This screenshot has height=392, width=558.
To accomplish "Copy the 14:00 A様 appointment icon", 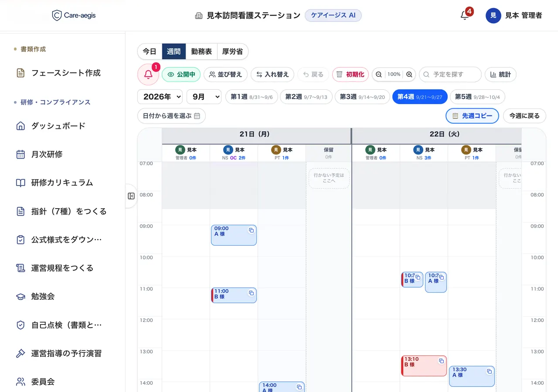I will pyautogui.click(x=299, y=387).
